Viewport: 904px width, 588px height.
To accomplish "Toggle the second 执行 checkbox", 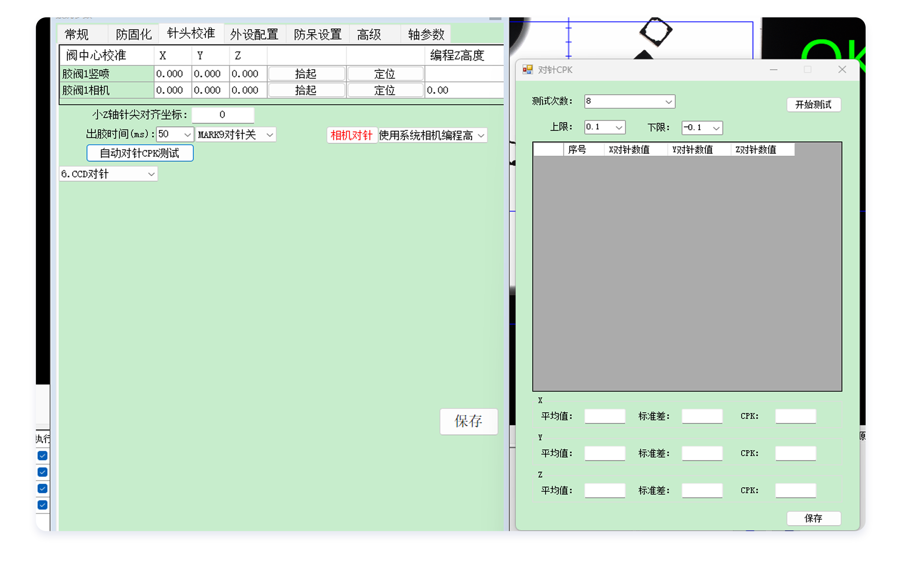I will click(x=42, y=472).
